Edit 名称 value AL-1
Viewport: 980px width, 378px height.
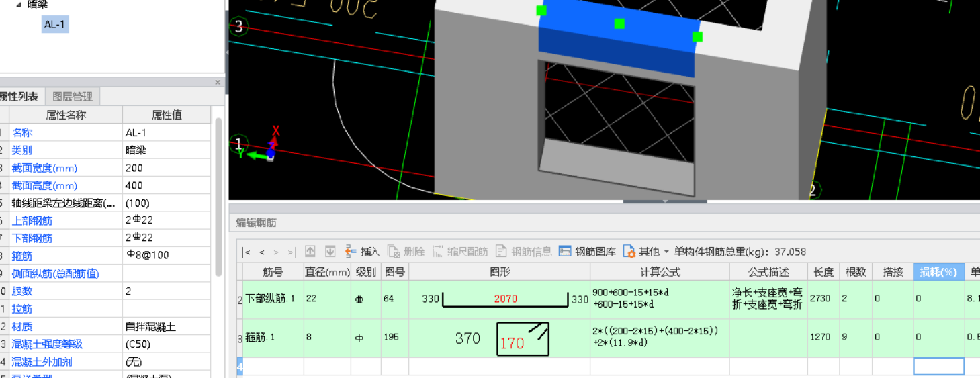point(167,133)
